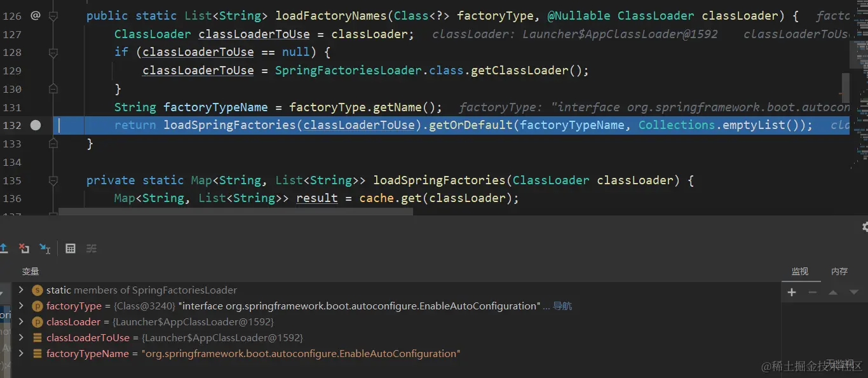The width and height of the screenshot is (868, 378).
Task: Click the move watch down triangle
Action: [x=853, y=292]
